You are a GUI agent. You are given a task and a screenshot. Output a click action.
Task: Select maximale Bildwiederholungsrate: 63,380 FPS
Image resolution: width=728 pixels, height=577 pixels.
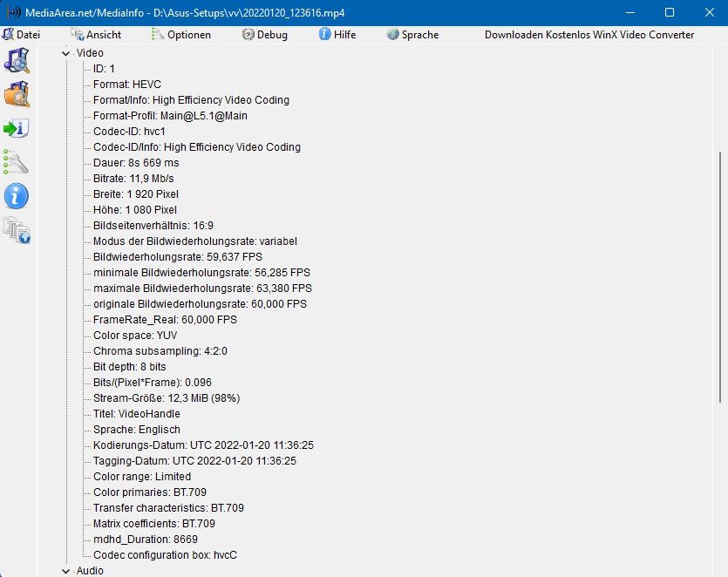tap(202, 288)
